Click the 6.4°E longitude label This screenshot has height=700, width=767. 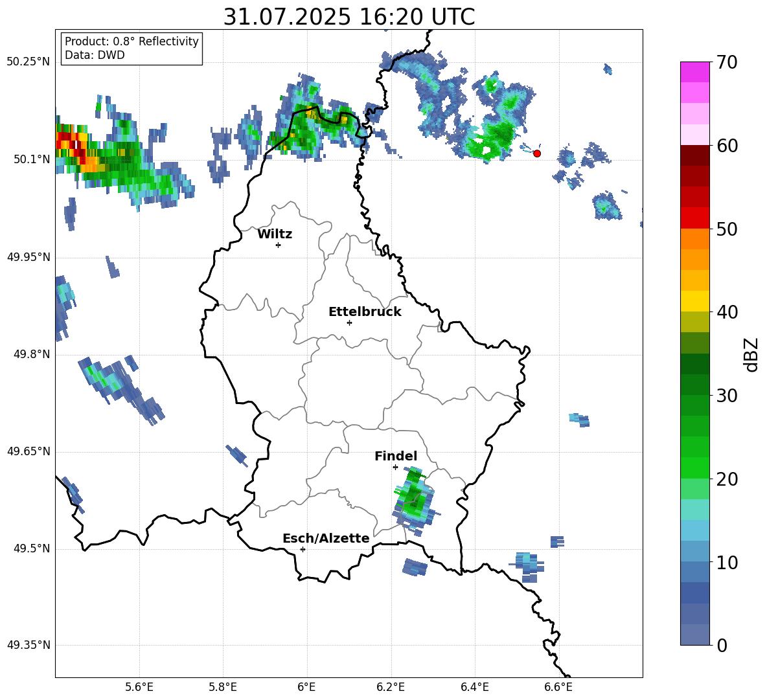(474, 687)
